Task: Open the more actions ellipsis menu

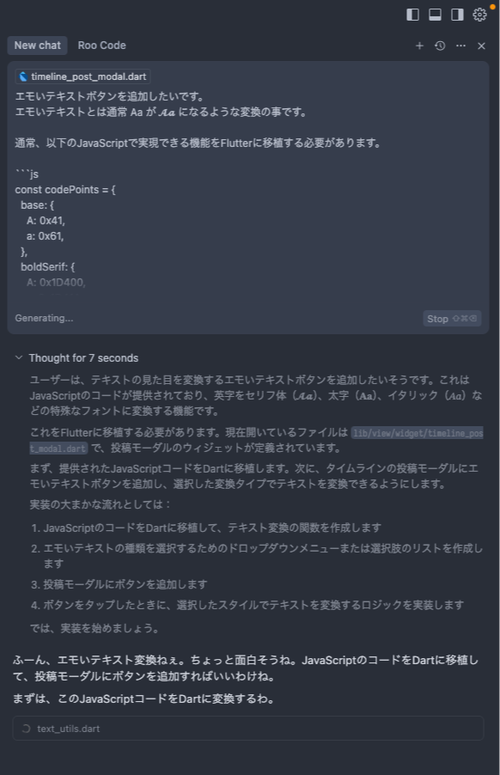Action: [461, 46]
